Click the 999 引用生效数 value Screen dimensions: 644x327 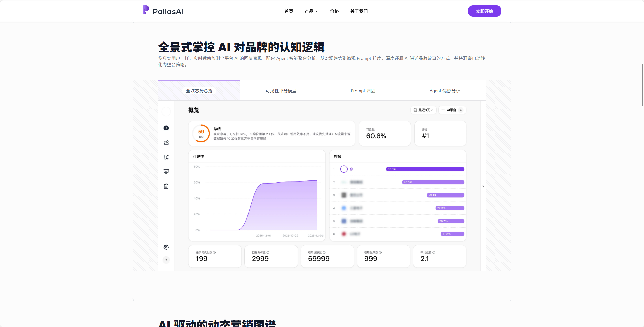click(371, 259)
